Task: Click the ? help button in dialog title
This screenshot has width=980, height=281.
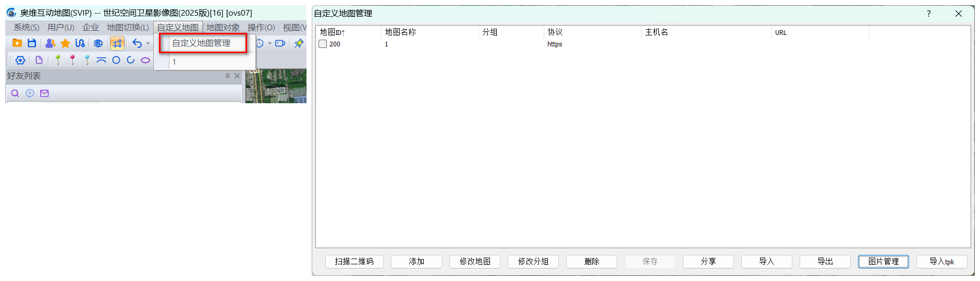Action: [929, 14]
